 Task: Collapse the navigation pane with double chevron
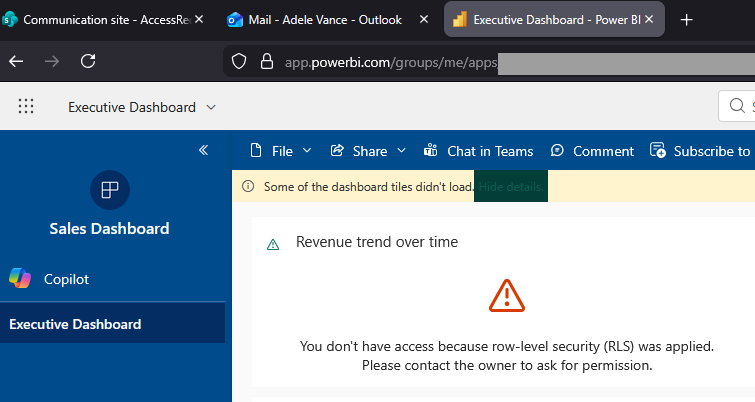(x=204, y=150)
